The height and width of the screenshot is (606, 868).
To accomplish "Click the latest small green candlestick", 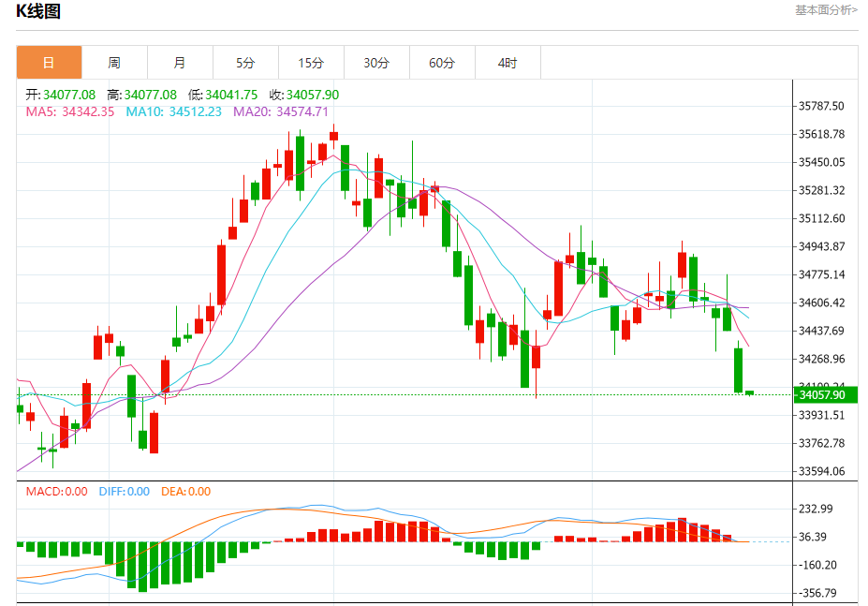I will coord(749,393).
